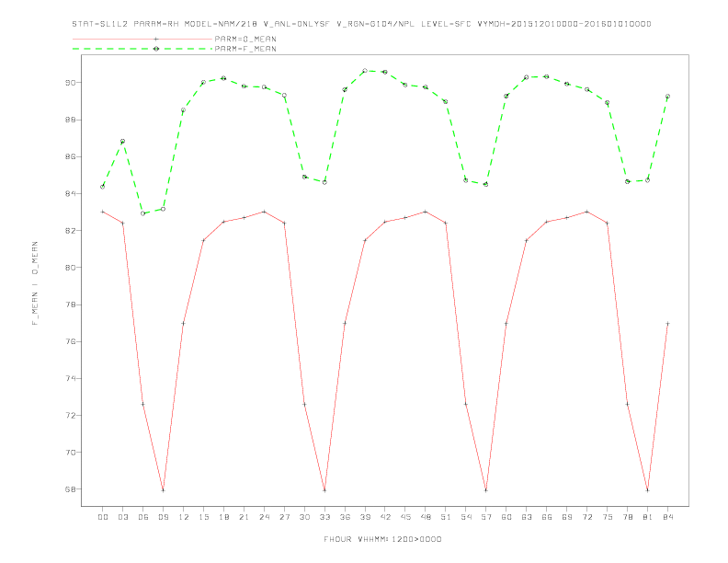Click the x-axis tick label 06
728x563 pixels.
[x=143, y=517]
